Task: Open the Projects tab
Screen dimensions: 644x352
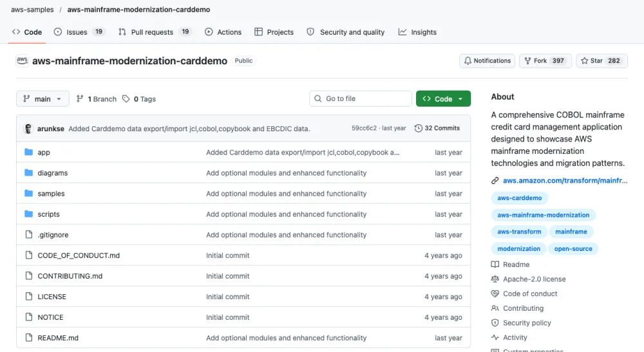Action: point(274,32)
